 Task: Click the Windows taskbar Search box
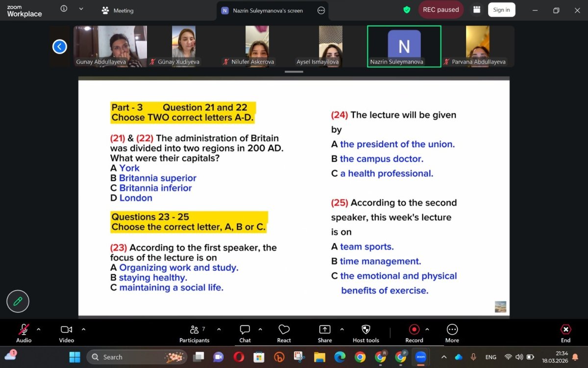(137, 357)
